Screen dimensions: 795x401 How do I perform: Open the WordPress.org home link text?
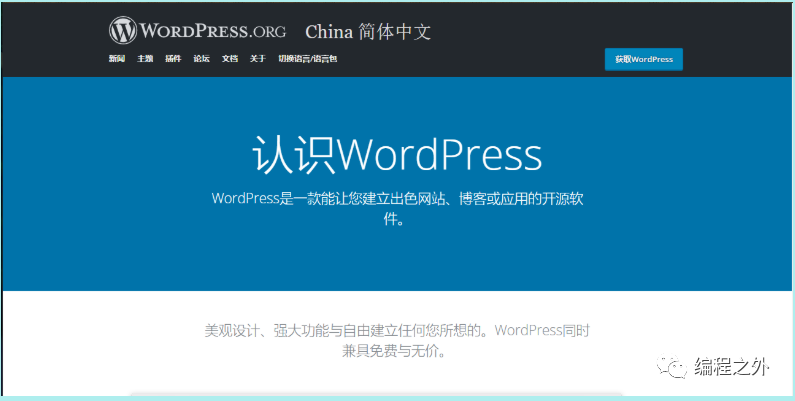tap(212, 31)
